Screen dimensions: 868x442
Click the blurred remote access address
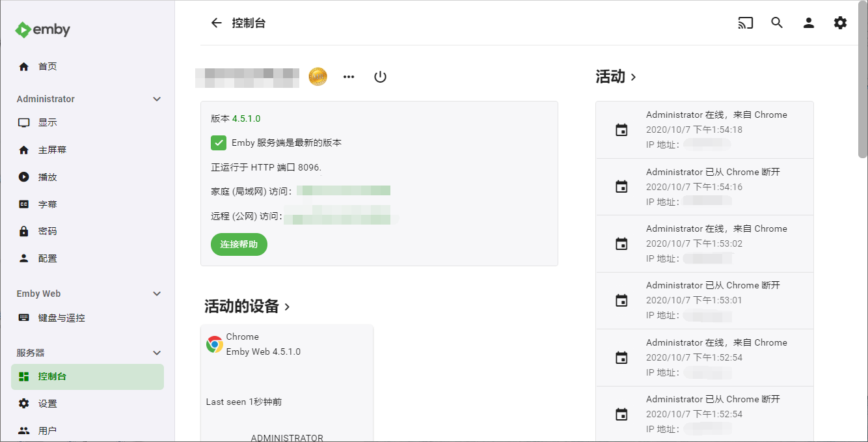tap(340, 216)
